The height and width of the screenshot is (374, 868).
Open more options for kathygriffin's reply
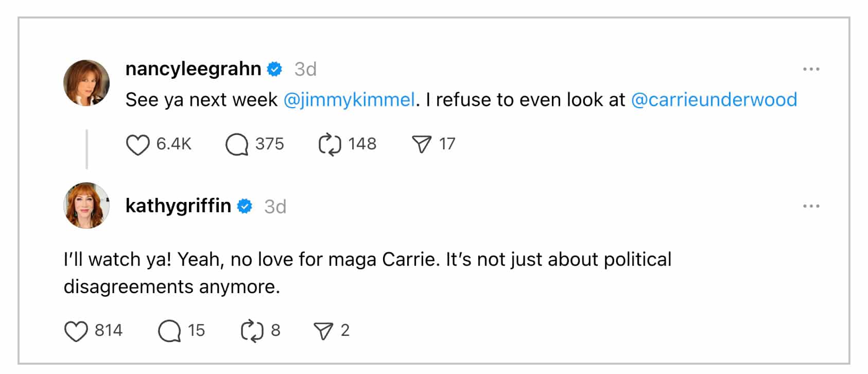click(x=811, y=206)
